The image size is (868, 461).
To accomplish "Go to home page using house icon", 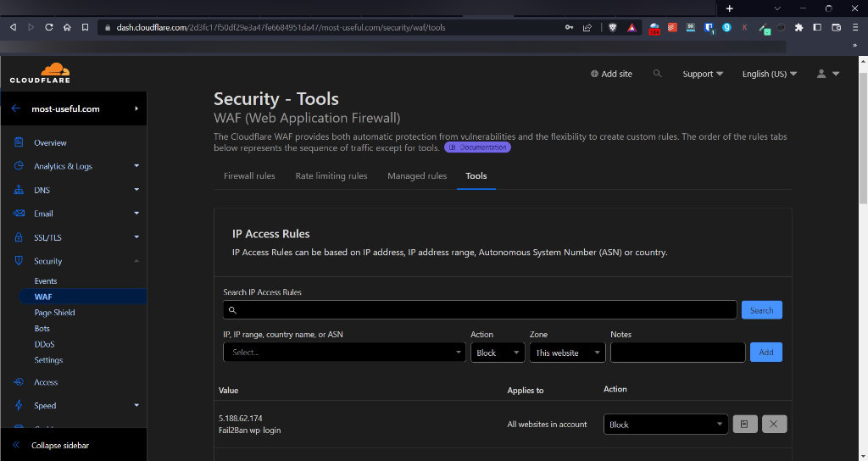I will tap(67, 27).
